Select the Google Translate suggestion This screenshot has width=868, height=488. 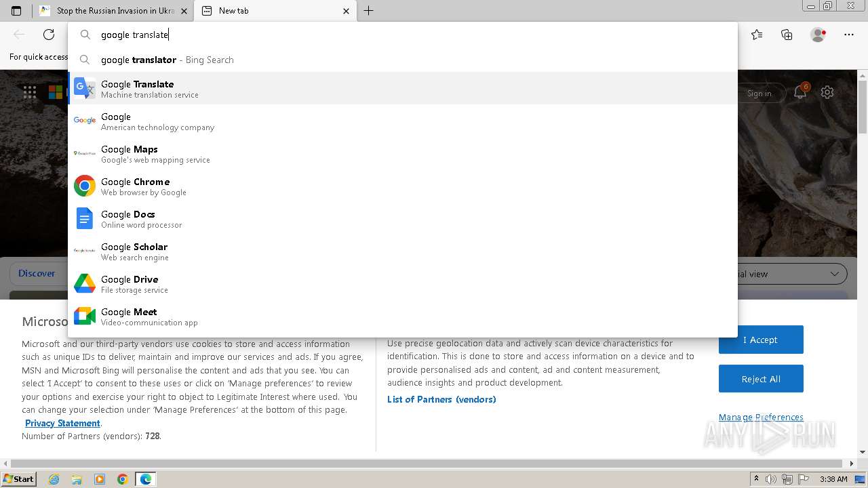pyautogui.click(x=403, y=88)
